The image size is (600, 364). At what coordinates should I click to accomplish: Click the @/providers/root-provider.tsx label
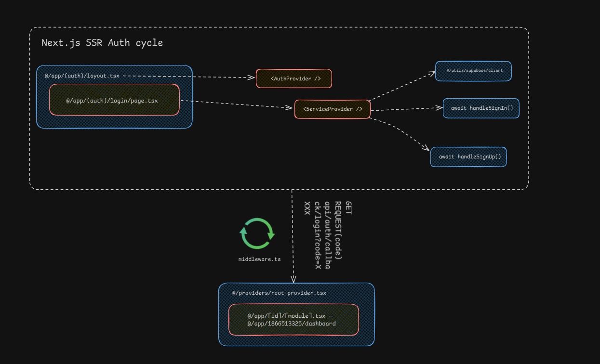coord(279,293)
